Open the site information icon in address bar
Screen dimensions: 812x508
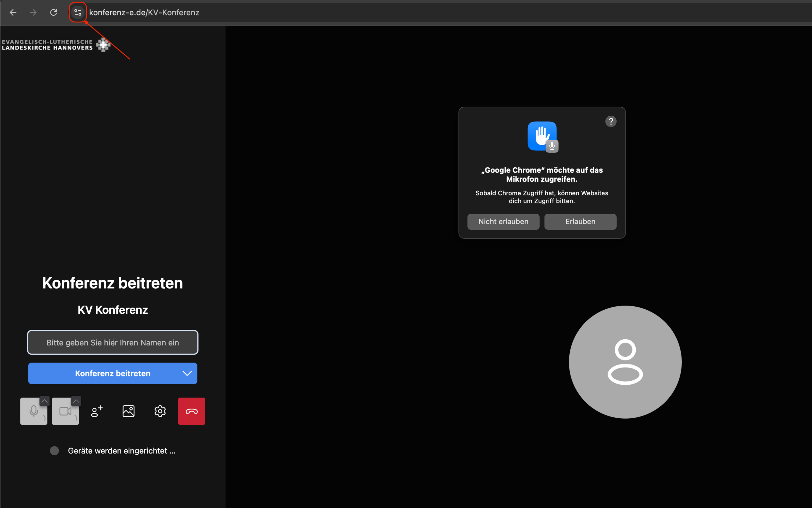point(78,12)
